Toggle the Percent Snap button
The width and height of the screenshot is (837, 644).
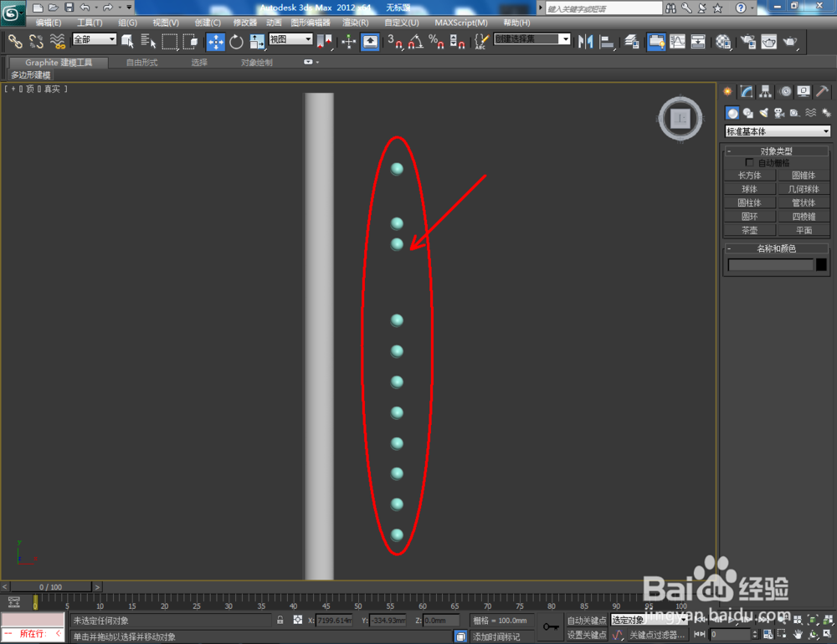(x=437, y=42)
